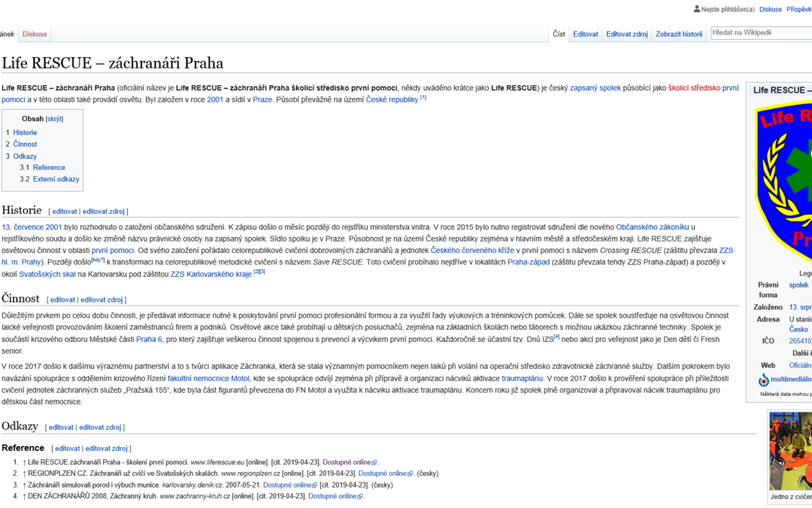Hide the Obsah contents box via skrýt

pyautogui.click(x=54, y=119)
